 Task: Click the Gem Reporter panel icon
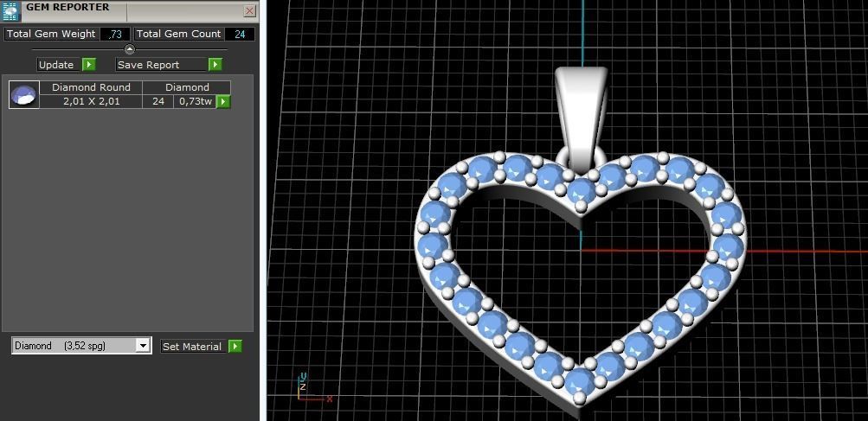pyautogui.click(x=11, y=11)
